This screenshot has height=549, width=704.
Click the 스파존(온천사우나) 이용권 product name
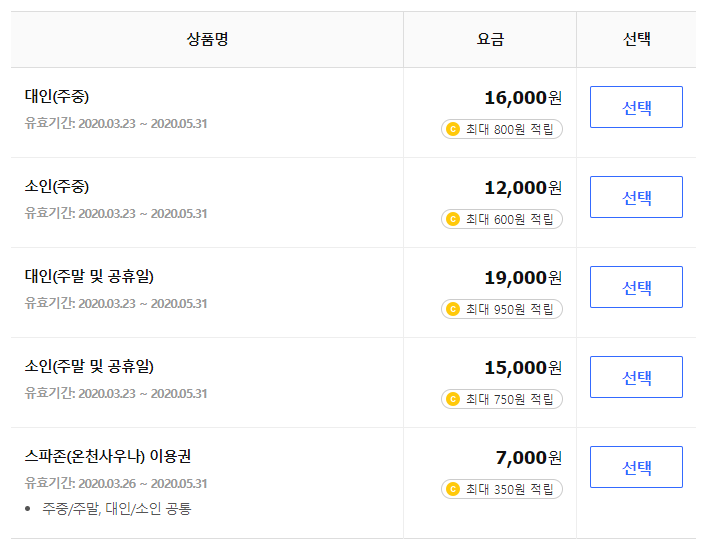click(108, 457)
